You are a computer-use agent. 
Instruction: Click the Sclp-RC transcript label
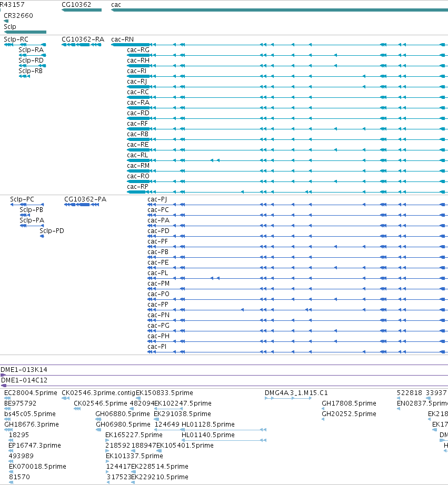[x=16, y=39]
